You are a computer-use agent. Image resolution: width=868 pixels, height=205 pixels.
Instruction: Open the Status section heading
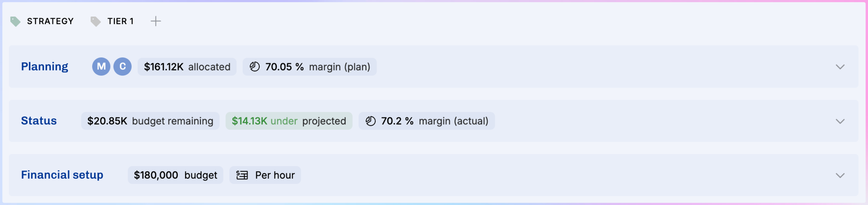coord(39,121)
